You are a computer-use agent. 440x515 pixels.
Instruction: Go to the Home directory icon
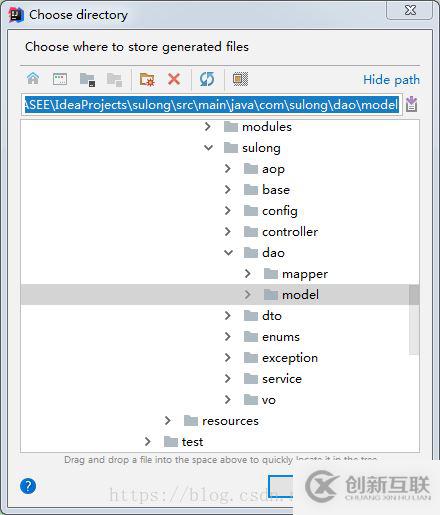tap(33, 79)
